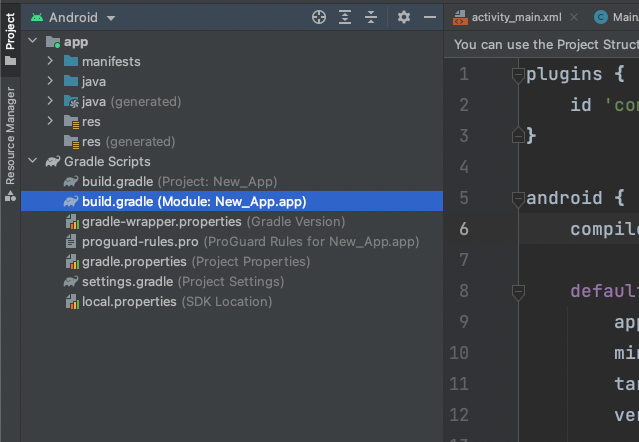The width and height of the screenshot is (639, 442).
Task: Click the Project folder icon in side strip
Action: pos(10,61)
